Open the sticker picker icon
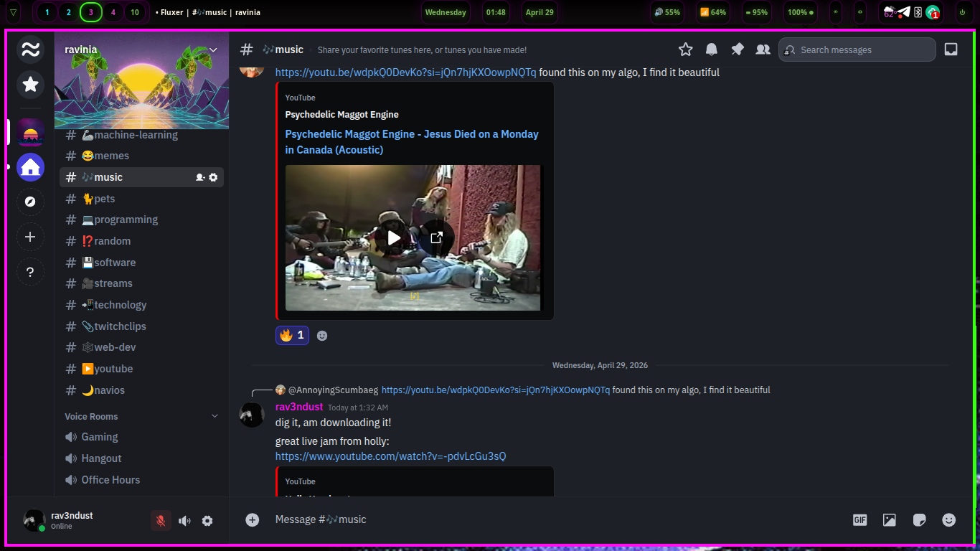Viewport: 980px width, 551px height. pos(919,520)
